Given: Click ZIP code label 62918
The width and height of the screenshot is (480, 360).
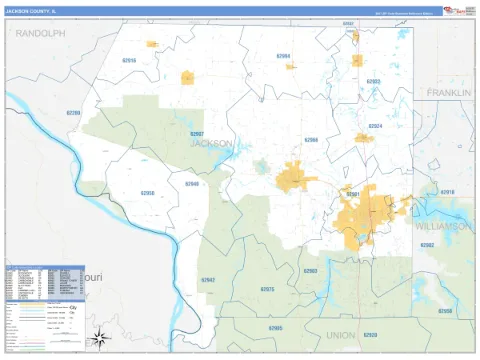Looking at the screenshot, I should 448,192.
